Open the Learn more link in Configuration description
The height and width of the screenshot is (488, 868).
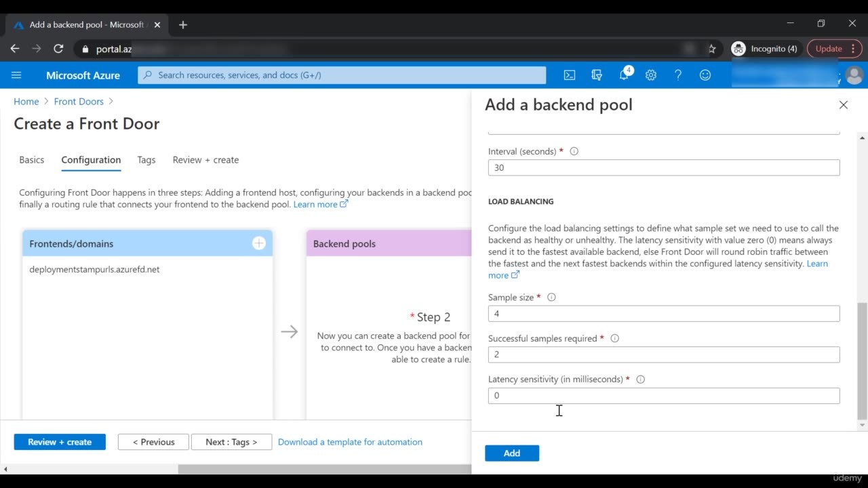coord(321,204)
